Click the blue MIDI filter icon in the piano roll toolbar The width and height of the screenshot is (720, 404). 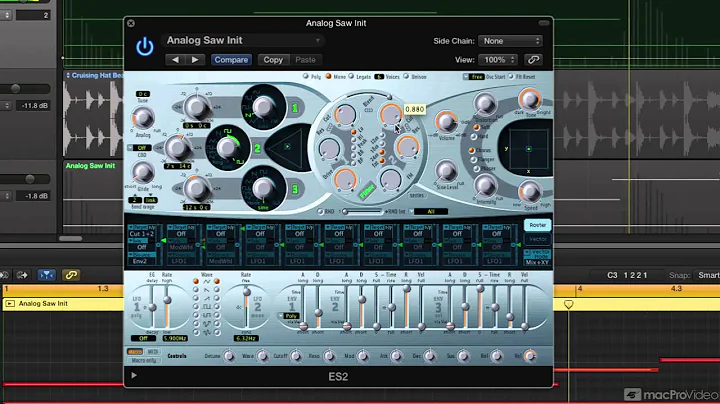[x=46, y=275]
